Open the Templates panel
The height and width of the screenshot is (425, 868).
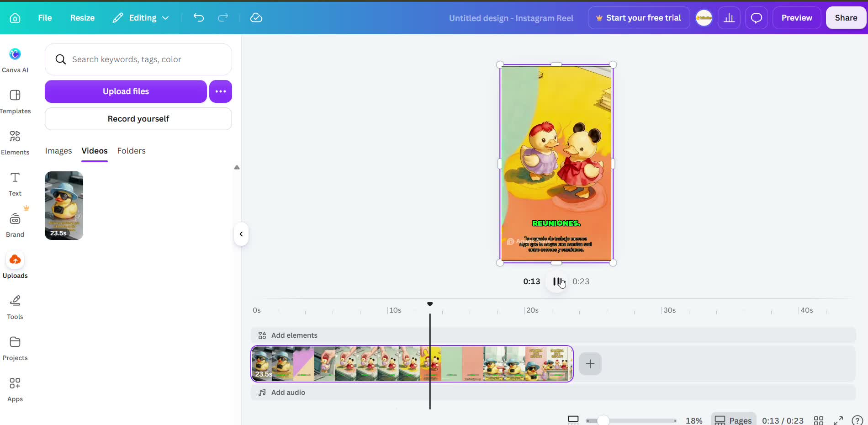tap(15, 101)
